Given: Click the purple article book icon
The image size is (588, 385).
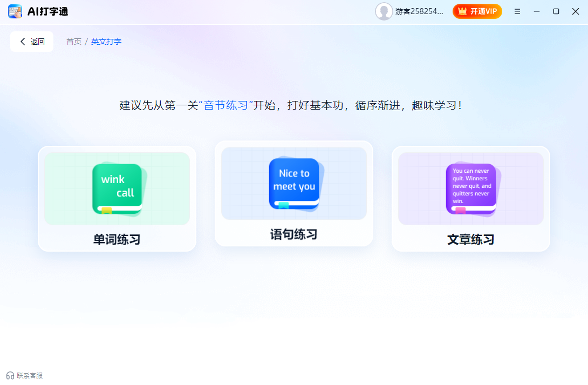Looking at the screenshot, I should pyautogui.click(x=471, y=188).
